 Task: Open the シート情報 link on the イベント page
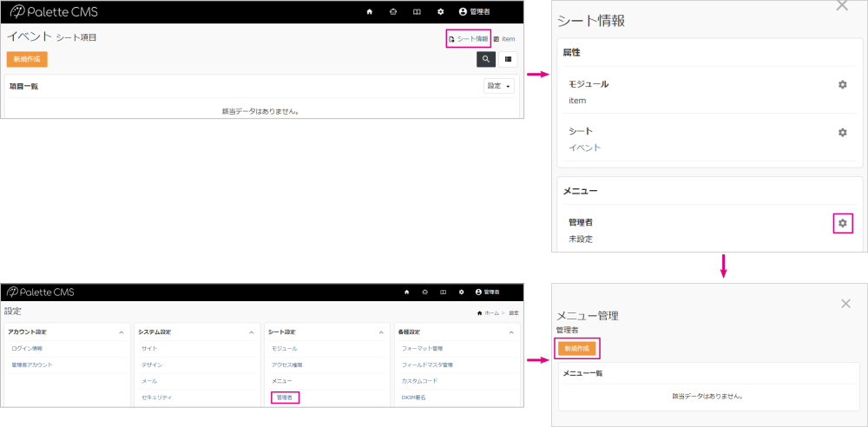(469, 39)
